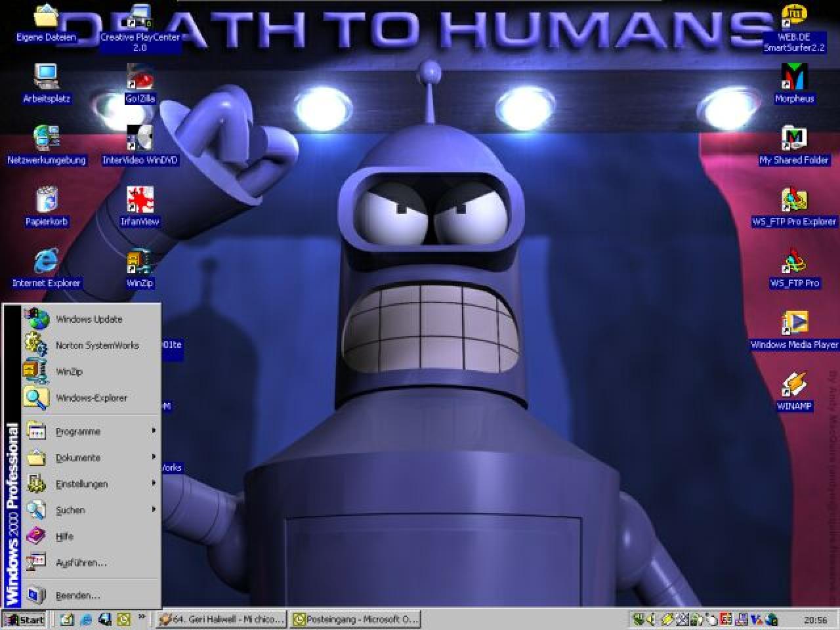Select Windows Update in the Start menu
Screen dimensions: 840x630
[x=91, y=319]
